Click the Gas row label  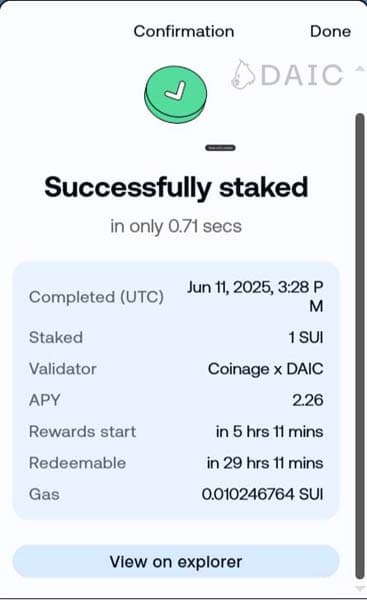pyautogui.click(x=44, y=494)
